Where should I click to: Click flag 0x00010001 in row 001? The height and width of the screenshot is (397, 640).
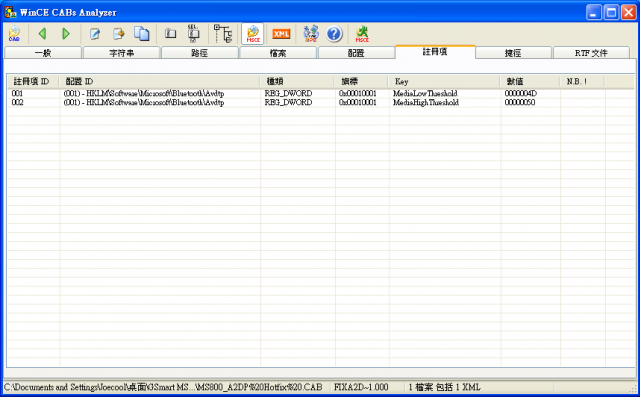[x=358, y=93]
